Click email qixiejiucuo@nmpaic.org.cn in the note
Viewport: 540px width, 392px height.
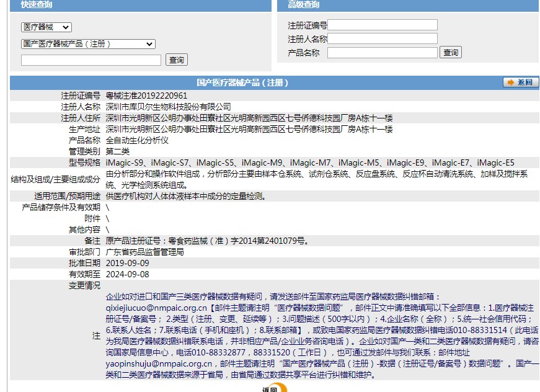(x=156, y=308)
